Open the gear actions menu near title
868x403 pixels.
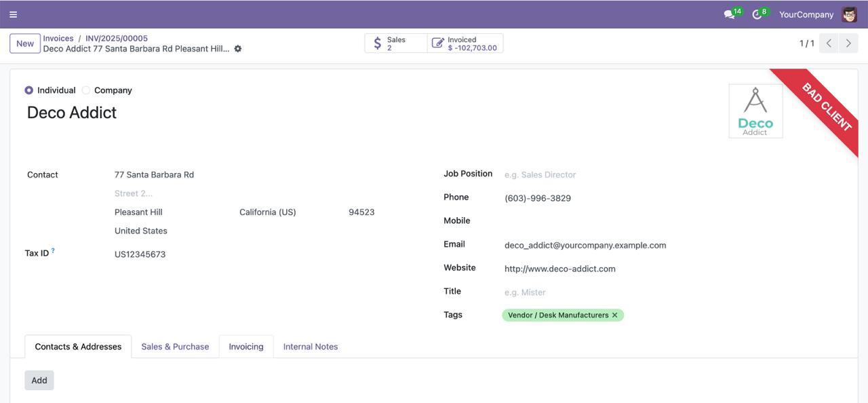(x=238, y=49)
